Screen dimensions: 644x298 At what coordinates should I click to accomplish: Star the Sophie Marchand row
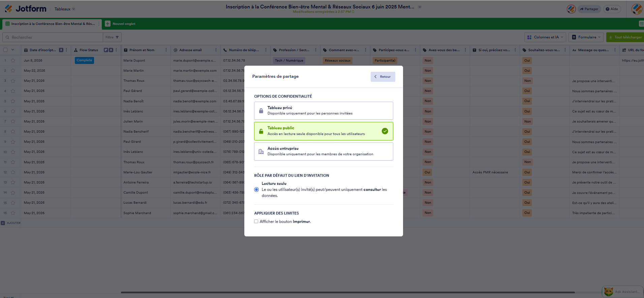pos(13,213)
